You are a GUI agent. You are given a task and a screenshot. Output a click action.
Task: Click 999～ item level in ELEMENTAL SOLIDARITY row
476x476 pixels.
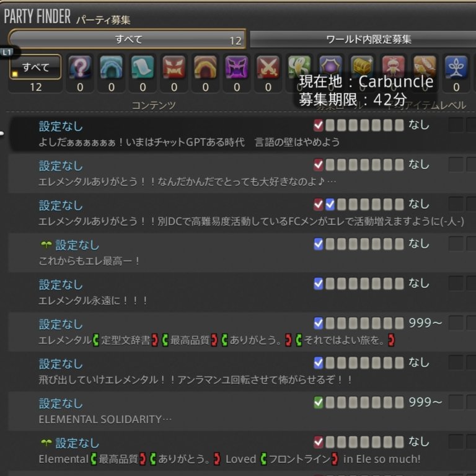click(x=425, y=402)
